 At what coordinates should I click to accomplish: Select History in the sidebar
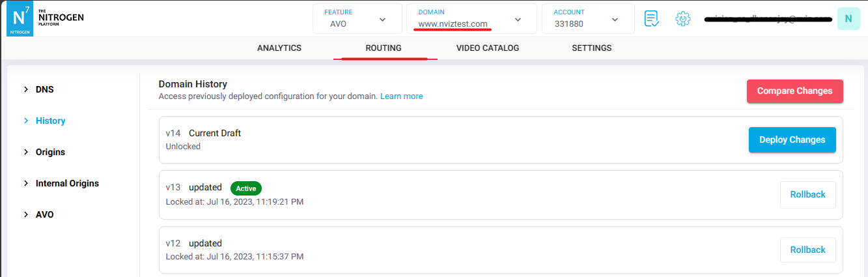pos(50,121)
